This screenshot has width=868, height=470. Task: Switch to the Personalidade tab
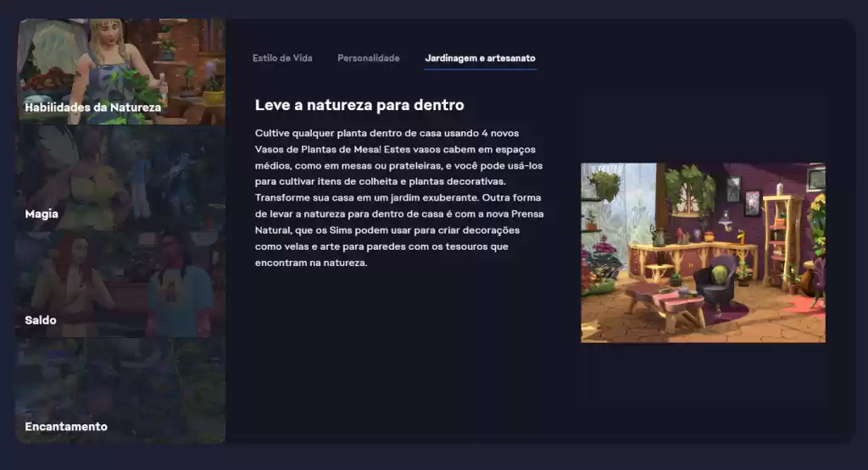click(x=368, y=58)
